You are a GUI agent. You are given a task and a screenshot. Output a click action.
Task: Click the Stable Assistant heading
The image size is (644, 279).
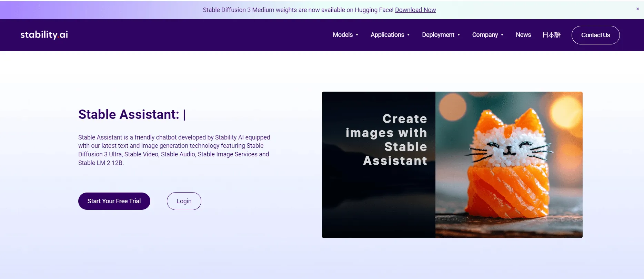129,114
